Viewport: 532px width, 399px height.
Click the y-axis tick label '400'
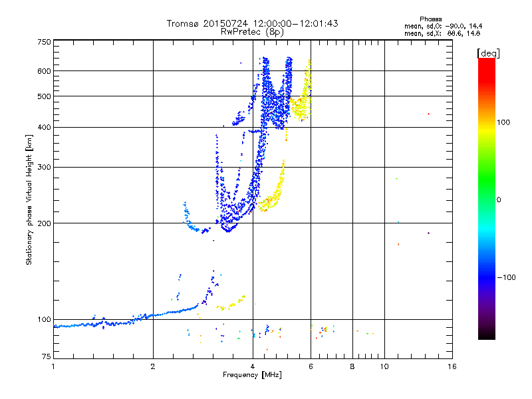click(45, 128)
